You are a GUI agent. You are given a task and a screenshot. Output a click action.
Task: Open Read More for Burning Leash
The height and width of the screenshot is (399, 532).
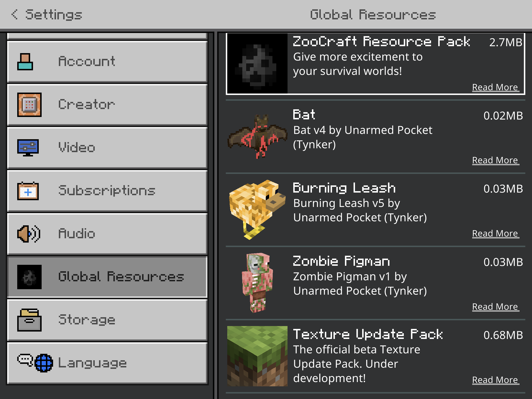[495, 233]
